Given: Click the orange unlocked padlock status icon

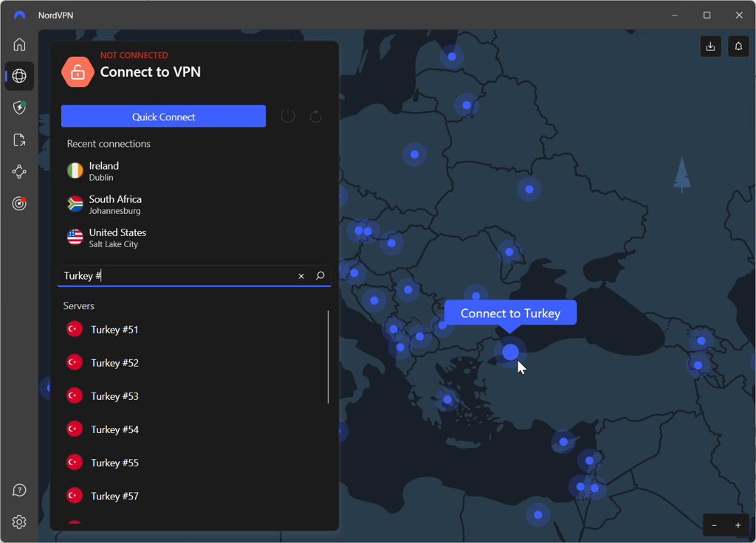Looking at the screenshot, I should 78,72.
